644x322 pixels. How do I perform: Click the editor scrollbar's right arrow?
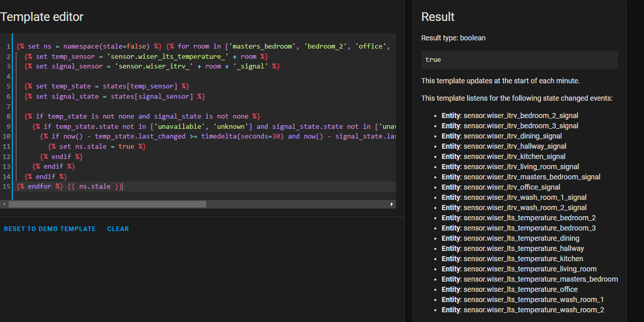(x=392, y=204)
